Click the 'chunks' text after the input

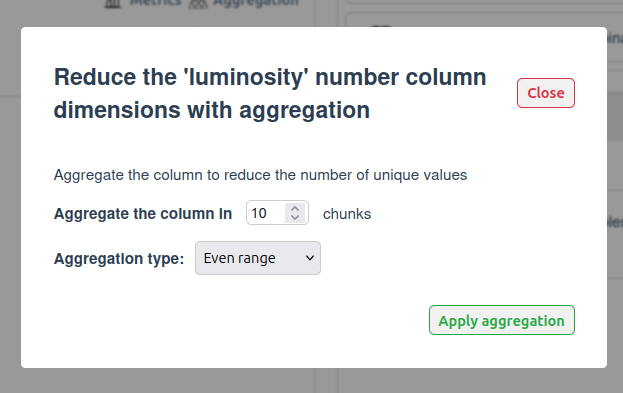click(x=347, y=214)
